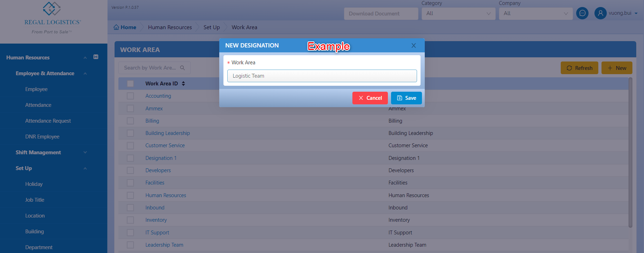Image resolution: width=644 pixels, height=253 pixels.
Task: Expand the Shift Management group
Action: click(85, 153)
